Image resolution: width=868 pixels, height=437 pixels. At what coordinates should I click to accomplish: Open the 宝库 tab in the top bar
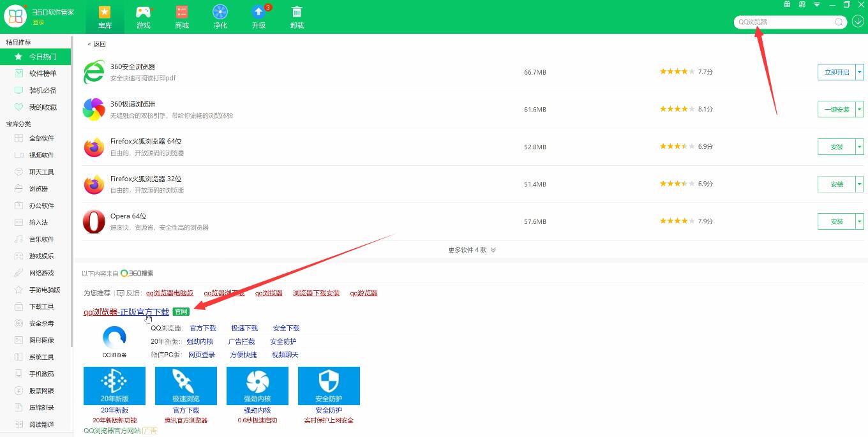[x=105, y=17]
